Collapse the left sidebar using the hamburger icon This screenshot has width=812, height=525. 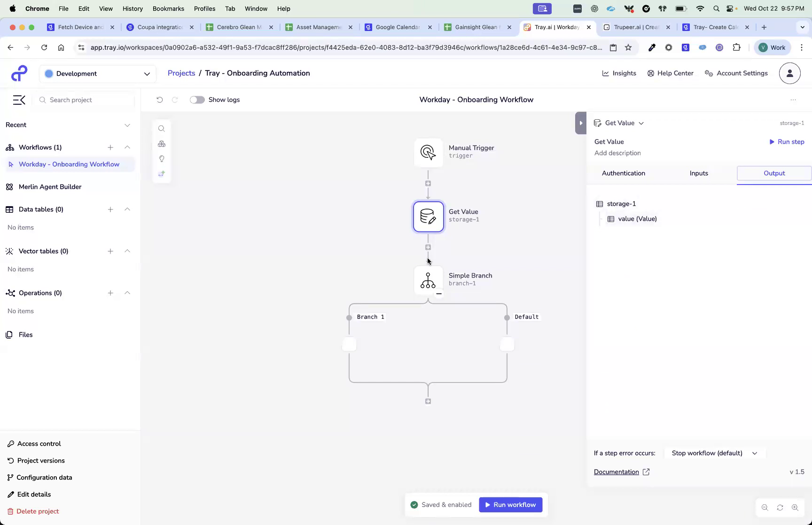tap(19, 100)
